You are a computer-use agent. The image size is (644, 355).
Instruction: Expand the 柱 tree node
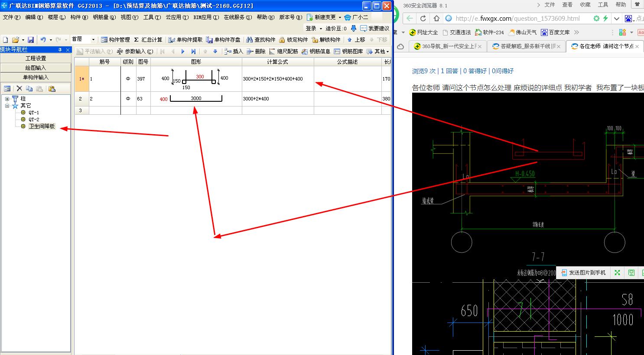click(x=7, y=99)
